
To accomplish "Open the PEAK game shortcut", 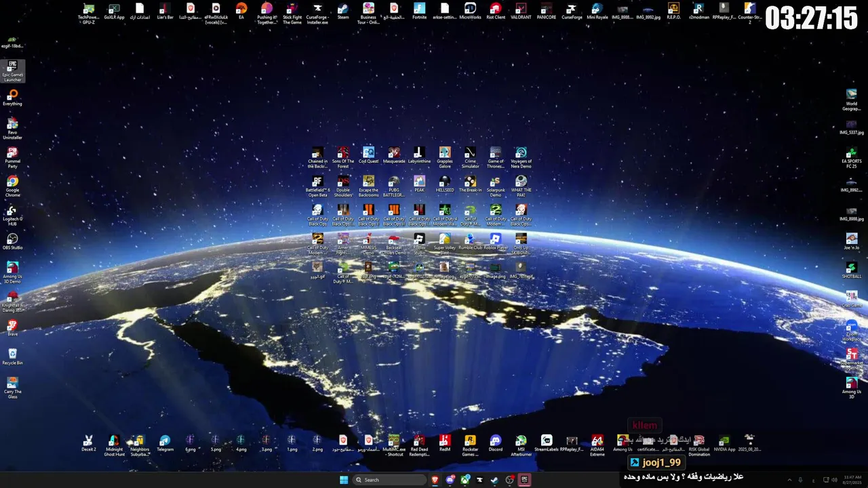I will click(x=419, y=184).
